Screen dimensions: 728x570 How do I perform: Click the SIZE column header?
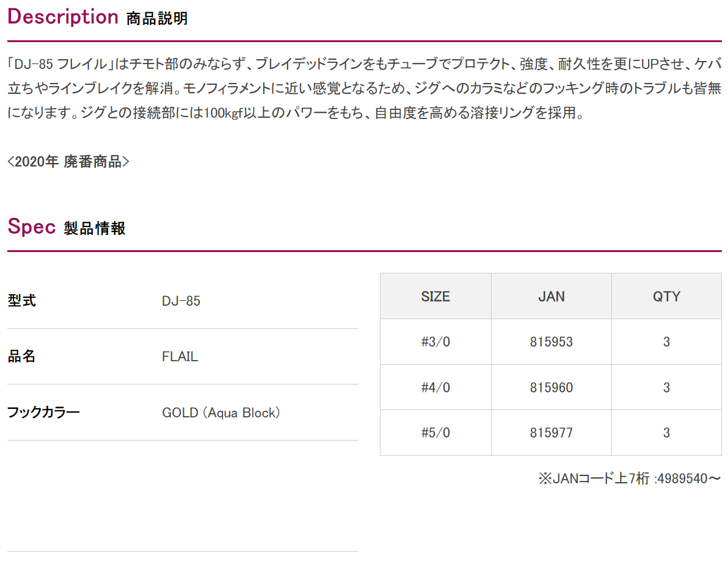coord(435,297)
